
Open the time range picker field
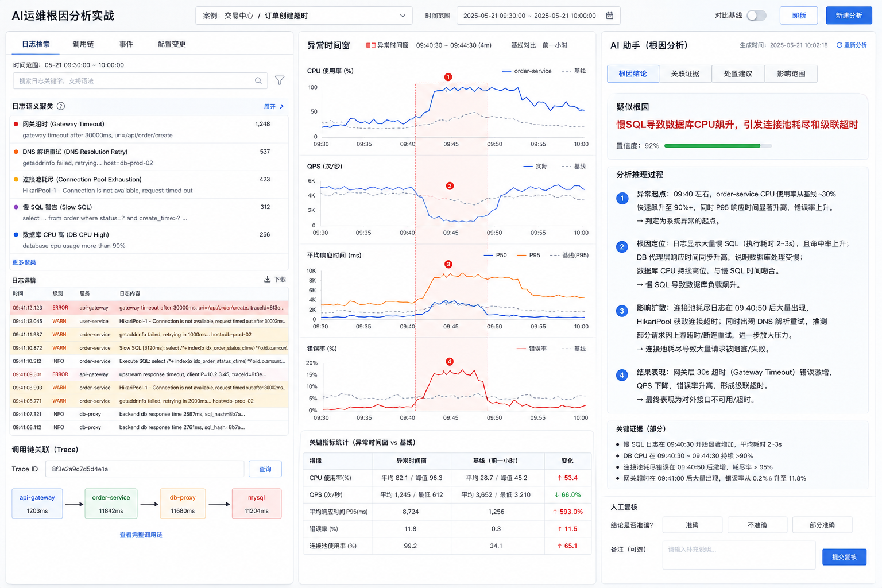coord(538,16)
